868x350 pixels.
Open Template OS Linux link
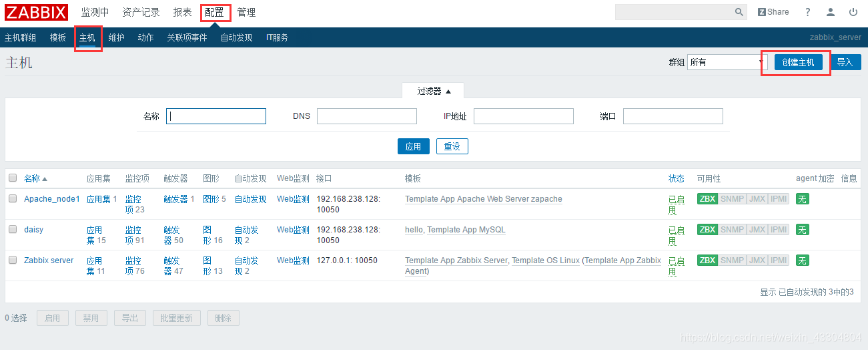coord(546,260)
